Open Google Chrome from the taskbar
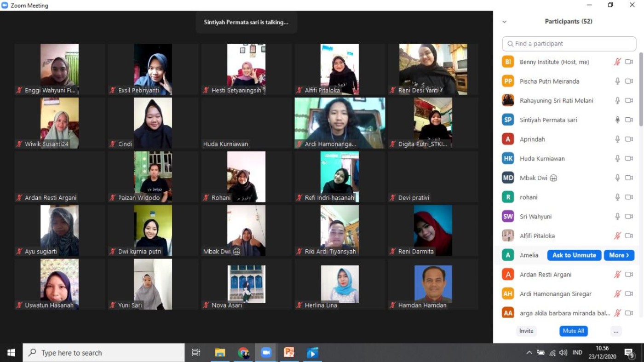This screenshot has width=644, height=362. [x=243, y=353]
